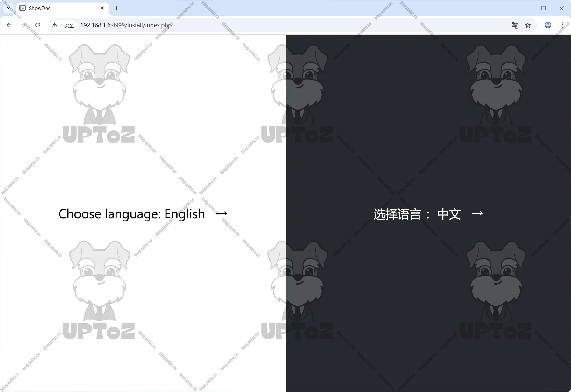Image resolution: width=571 pixels, height=392 pixels.
Task: Expand the tab search dropdown
Action: (x=9, y=8)
